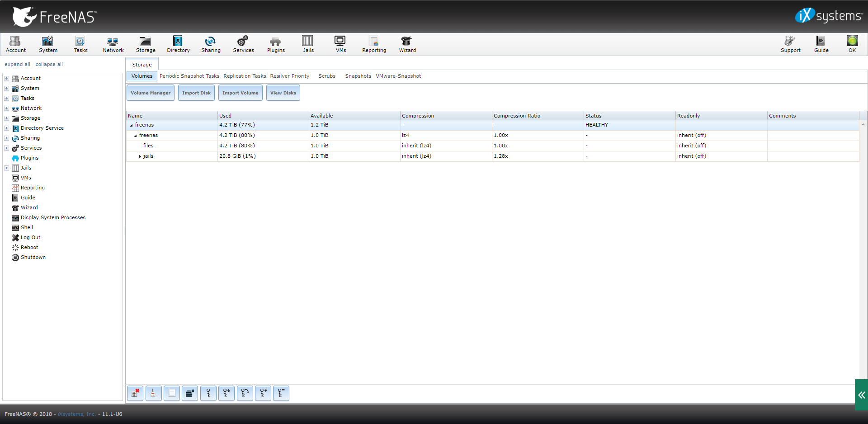Screen dimensions: 868x424
Task: Switch to Replication Tasks tab
Action: (x=245, y=76)
